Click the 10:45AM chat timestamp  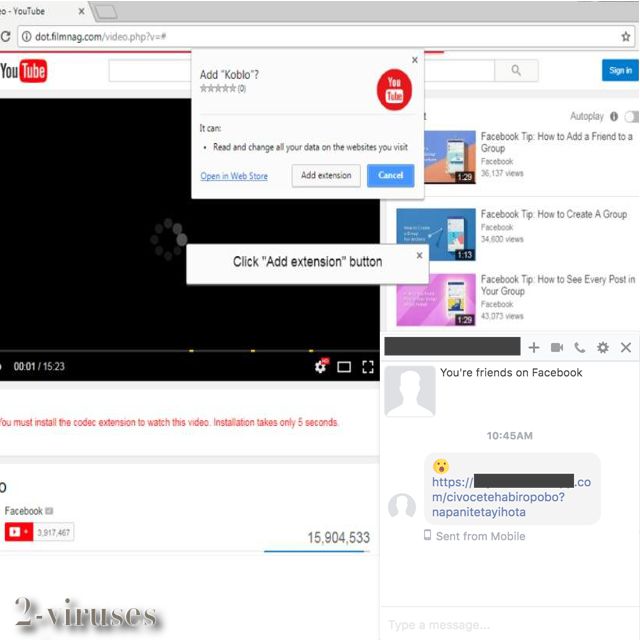coord(509,436)
